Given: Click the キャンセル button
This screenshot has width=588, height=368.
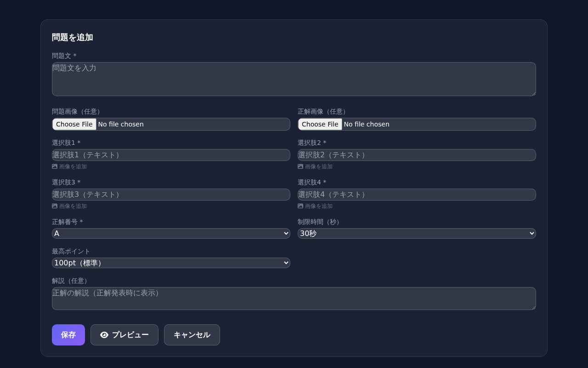Looking at the screenshot, I should pyautogui.click(x=192, y=335).
